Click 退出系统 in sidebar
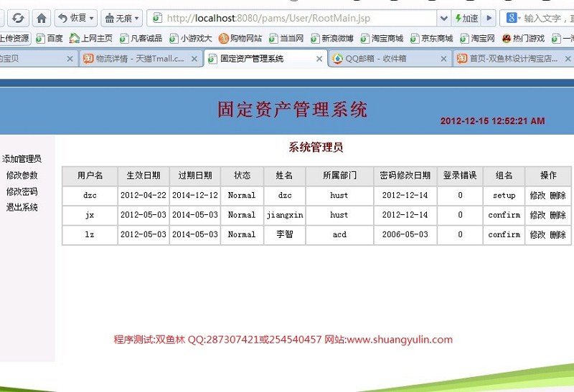The height and width of the screenshot is (392, 574). coord(22,207)
